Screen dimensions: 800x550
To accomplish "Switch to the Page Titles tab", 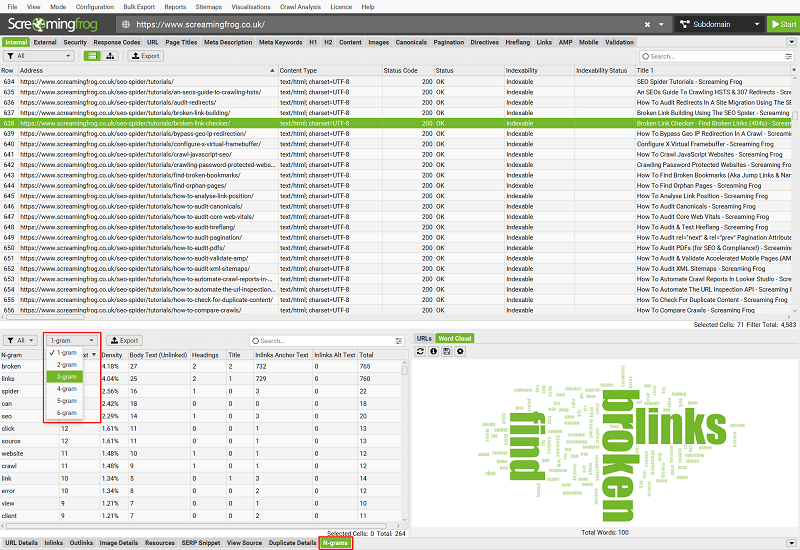I will (181, 42).
